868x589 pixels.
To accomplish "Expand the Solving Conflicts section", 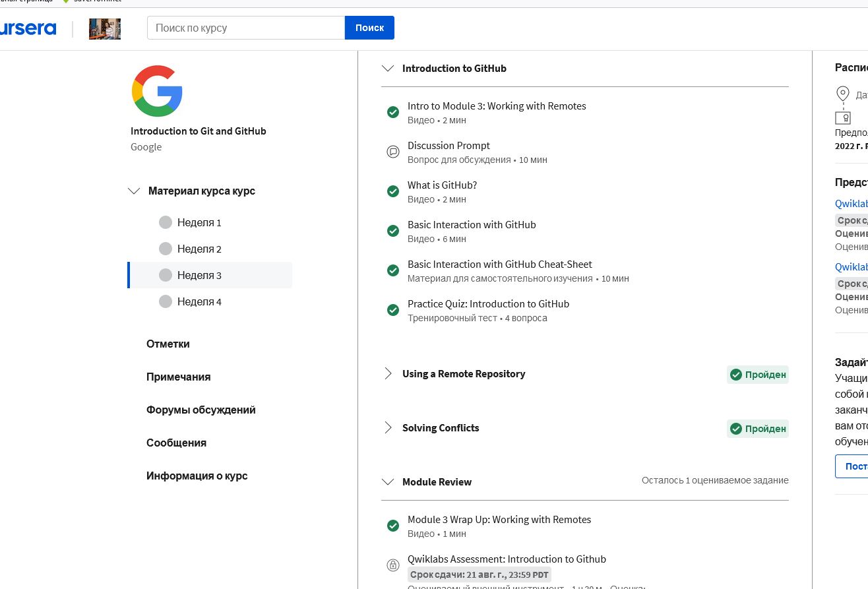I will coord(388,427).
